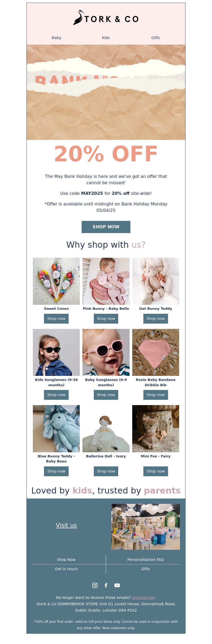
Task: Open the Facebook icon in footer
Action: [106, 585]
